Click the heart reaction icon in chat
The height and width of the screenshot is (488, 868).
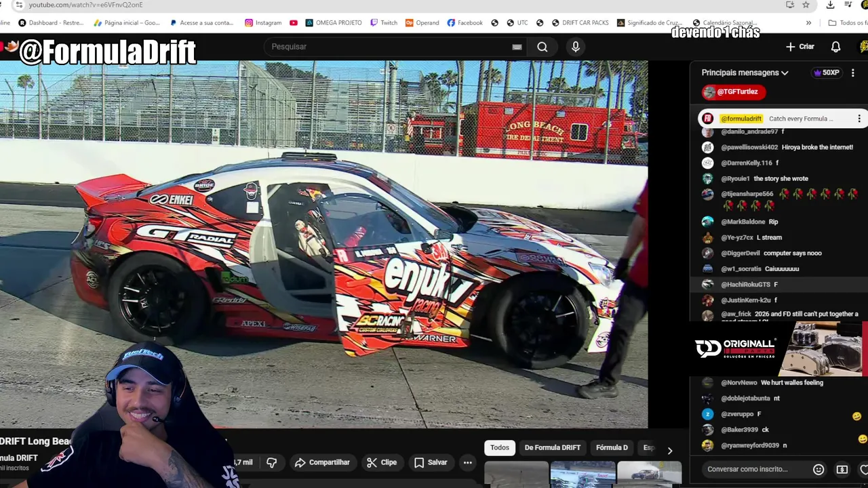(x=864, y=469)
